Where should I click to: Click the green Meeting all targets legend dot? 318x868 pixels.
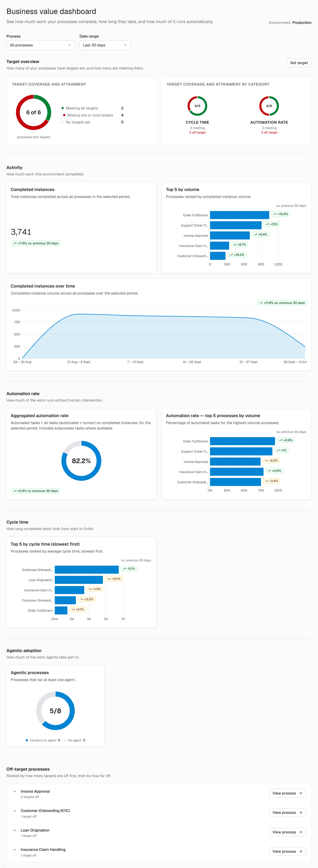pyautogui.click(x=62, y=108)
